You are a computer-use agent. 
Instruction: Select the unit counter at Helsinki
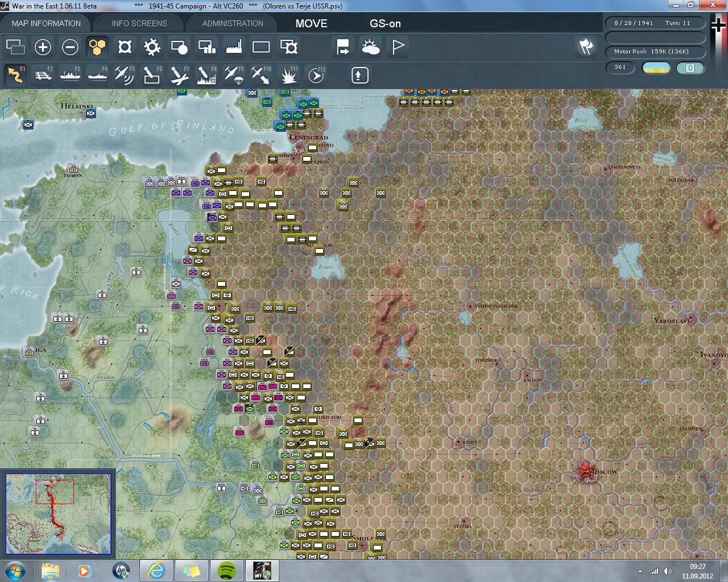pyautogui.click(x=90, y=113)
